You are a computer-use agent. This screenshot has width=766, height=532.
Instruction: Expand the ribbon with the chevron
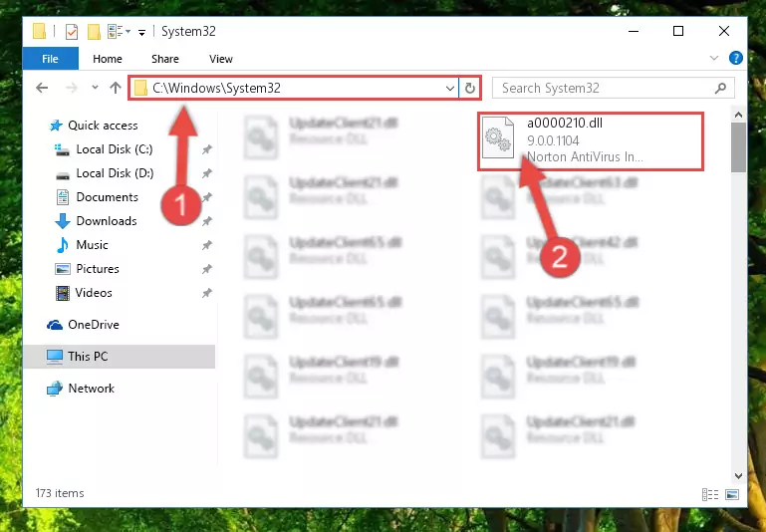714,58
